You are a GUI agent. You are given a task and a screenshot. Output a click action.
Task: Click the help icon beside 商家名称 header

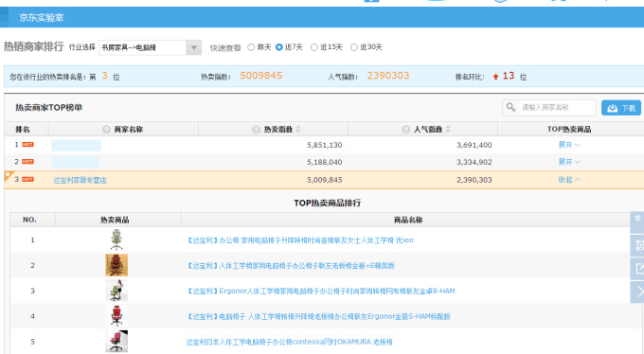pos(106,130)
